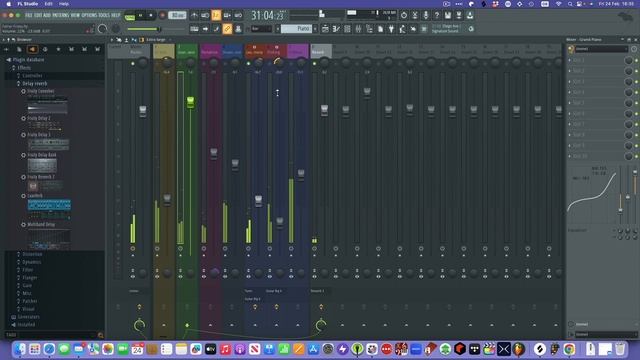The height and width of the screenshot is (360, 640).
Task: Select the Fruity Delay Bank plugin
Action: tap(42, 155)
